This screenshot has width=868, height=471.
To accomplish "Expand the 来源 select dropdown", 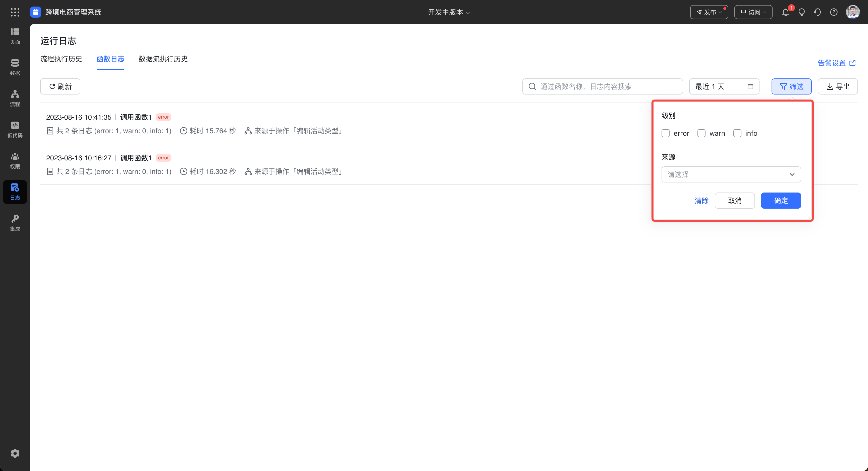I will point(731,174).
